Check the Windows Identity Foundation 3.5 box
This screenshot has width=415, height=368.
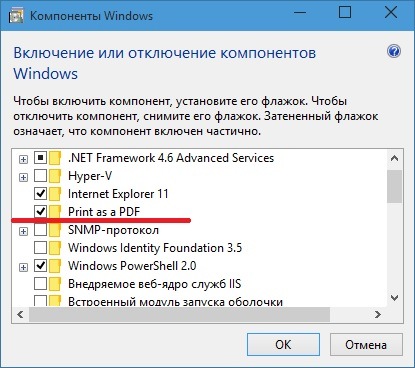pos(41,248)
